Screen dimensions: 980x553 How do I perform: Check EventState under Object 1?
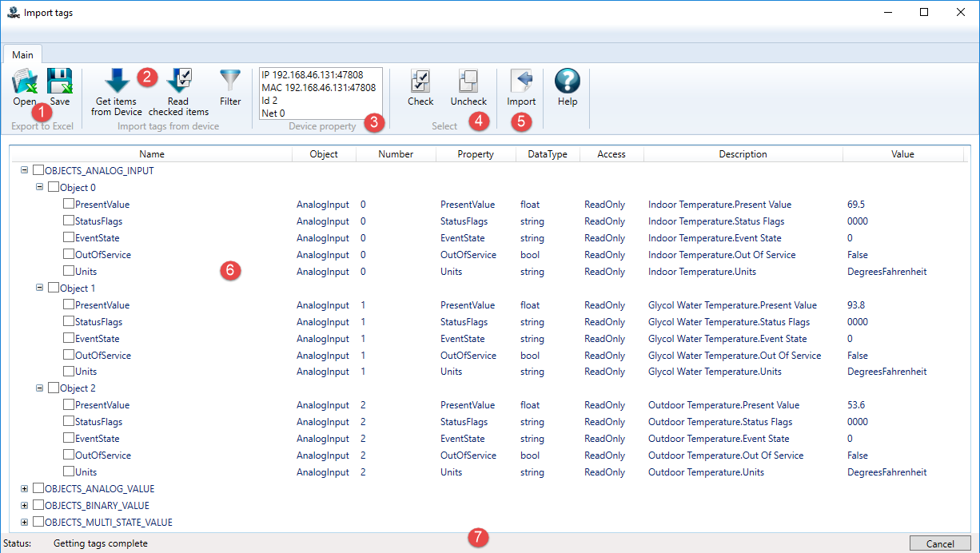69,338
